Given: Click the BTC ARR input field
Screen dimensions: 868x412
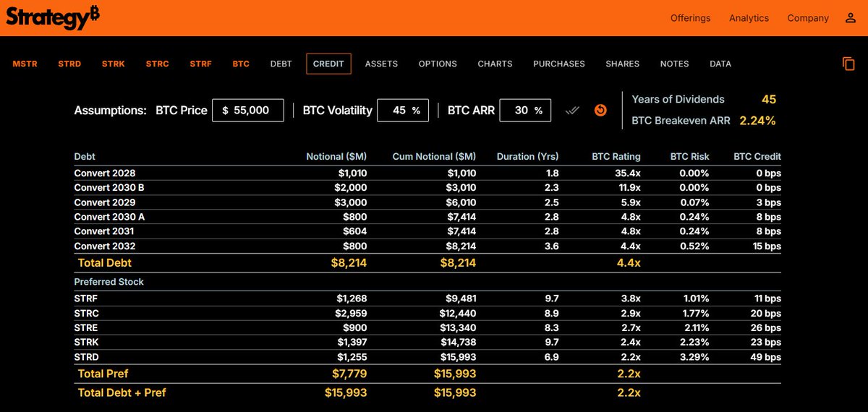Looking at the screenshot, I should pyautogui.click(x=525, y=111).
